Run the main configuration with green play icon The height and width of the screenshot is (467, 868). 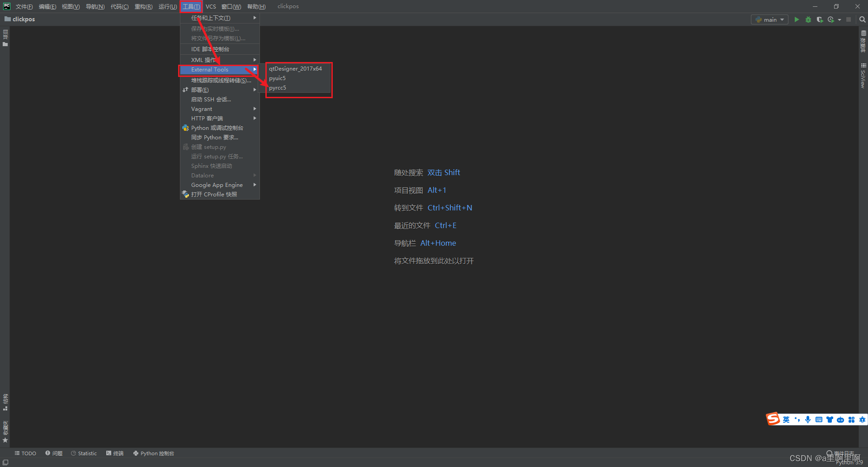click(797, 19)
